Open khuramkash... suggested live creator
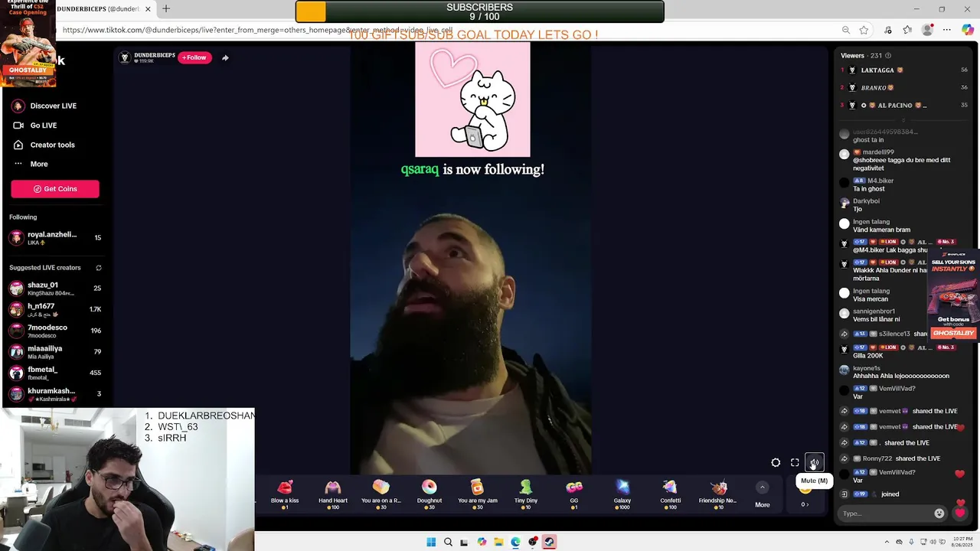This screenshot has width=980, height=551. (x=55, y=394)
